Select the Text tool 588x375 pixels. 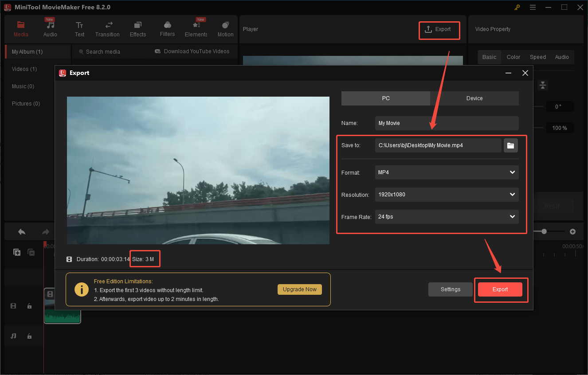pos(79,28)
